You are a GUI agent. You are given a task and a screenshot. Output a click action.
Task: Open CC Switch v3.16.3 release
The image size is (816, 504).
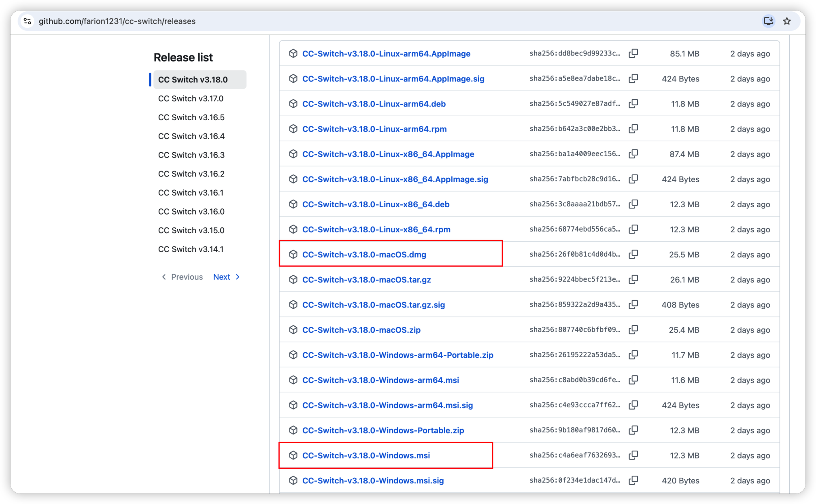[x=191, y=155]
